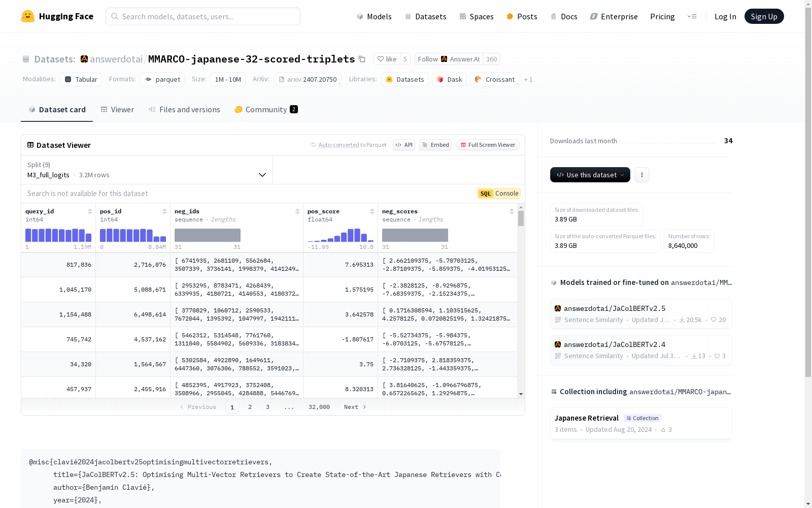Viewport: 812px width, 508px height.
Task: Open the answerdotai/JaColBERTv2.5 model card
Action: (x=641, y=314)
